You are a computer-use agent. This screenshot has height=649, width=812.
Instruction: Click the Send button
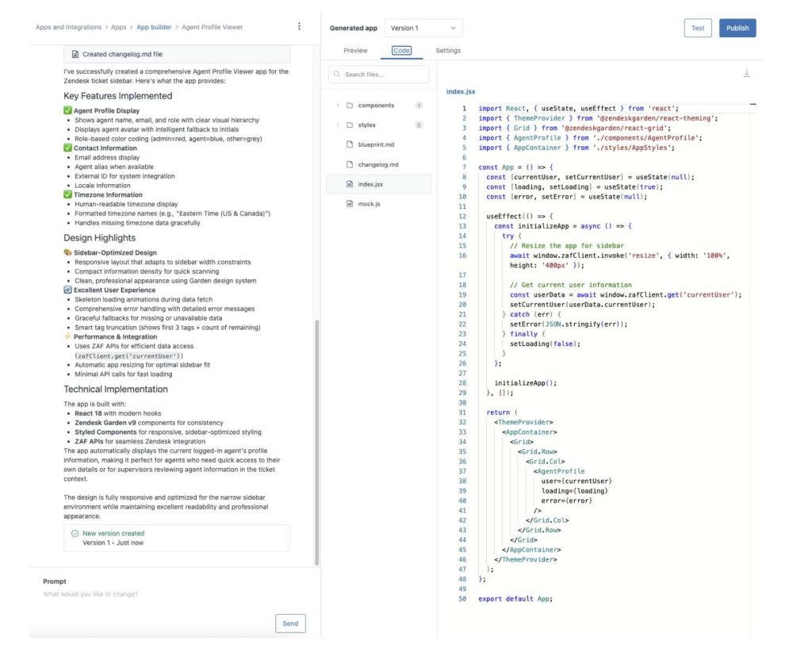(290, 623)
